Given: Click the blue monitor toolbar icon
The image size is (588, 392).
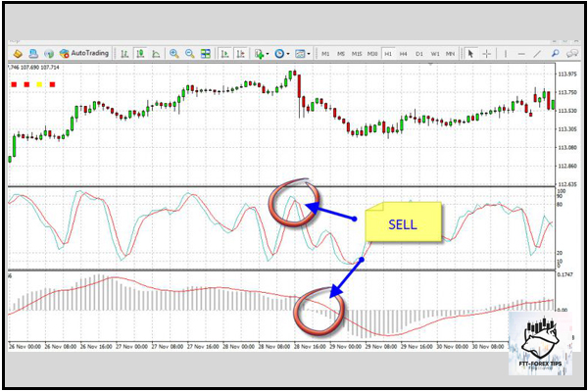Looking at the screenshot, I should [x=33, y=54].
